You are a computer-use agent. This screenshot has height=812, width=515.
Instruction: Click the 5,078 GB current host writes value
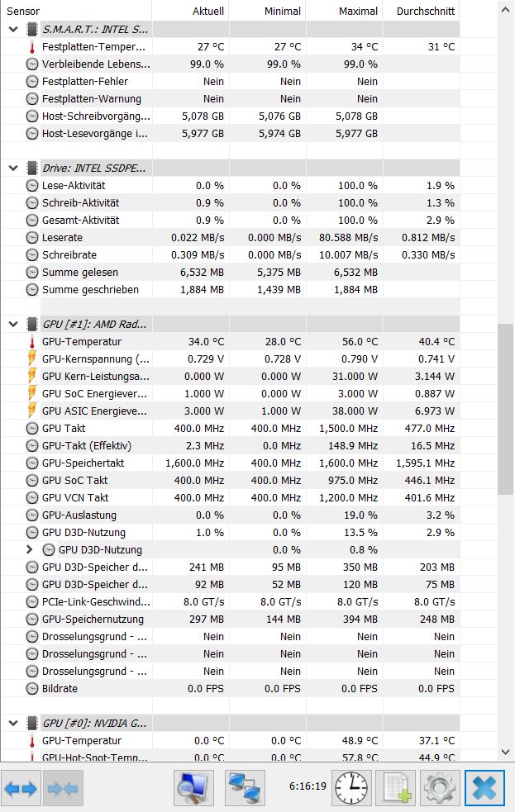[203, 116]
